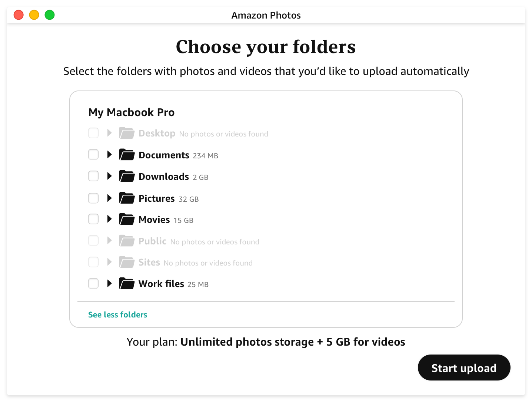Click the greyed-out Public folder icon
The width and height of the screenshot is (532, 402).
[x=127, y=241]
